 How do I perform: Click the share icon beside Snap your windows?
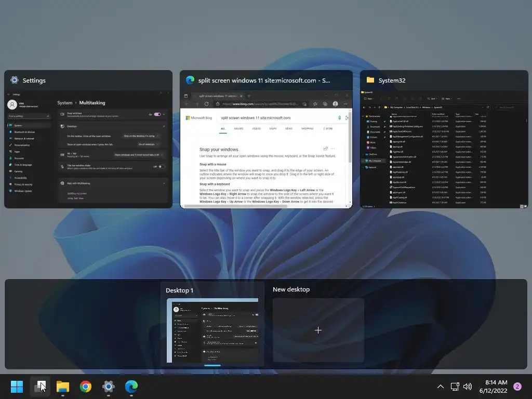[x=325, y=149]
